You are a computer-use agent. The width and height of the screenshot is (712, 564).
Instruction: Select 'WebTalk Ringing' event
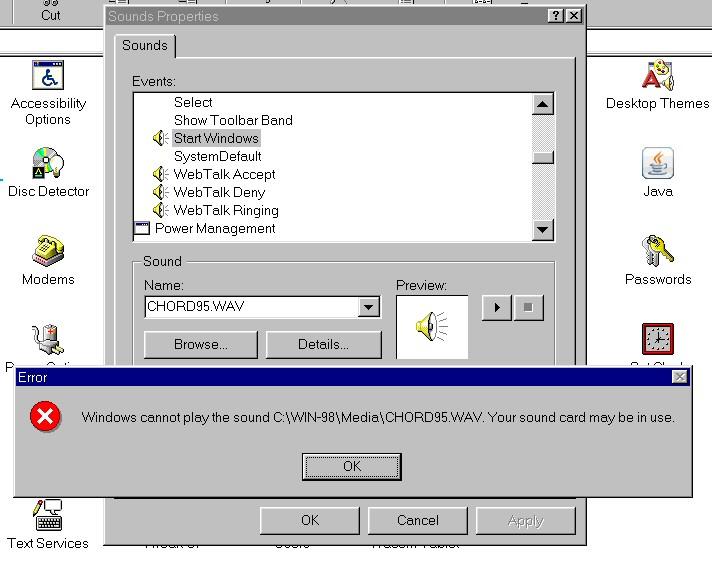(226, 210)
